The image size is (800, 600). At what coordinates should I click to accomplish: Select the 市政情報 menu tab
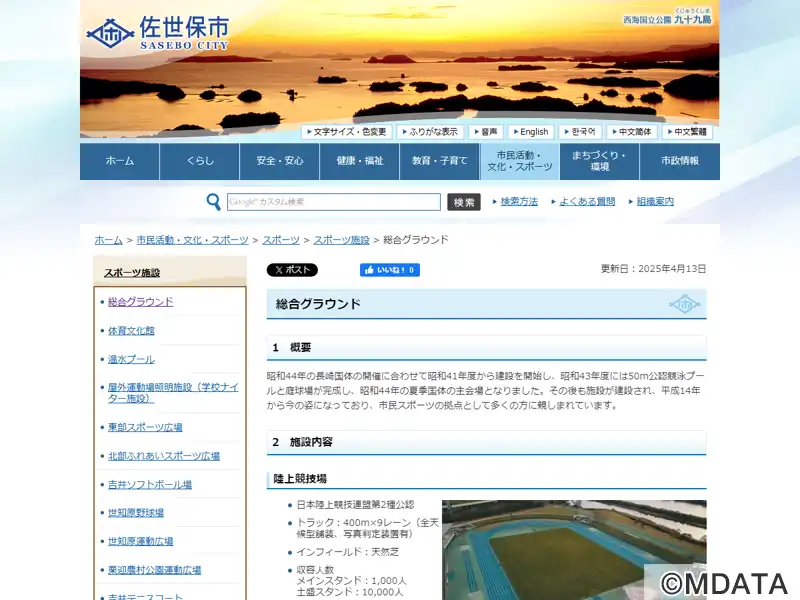[x=680, y=161]
